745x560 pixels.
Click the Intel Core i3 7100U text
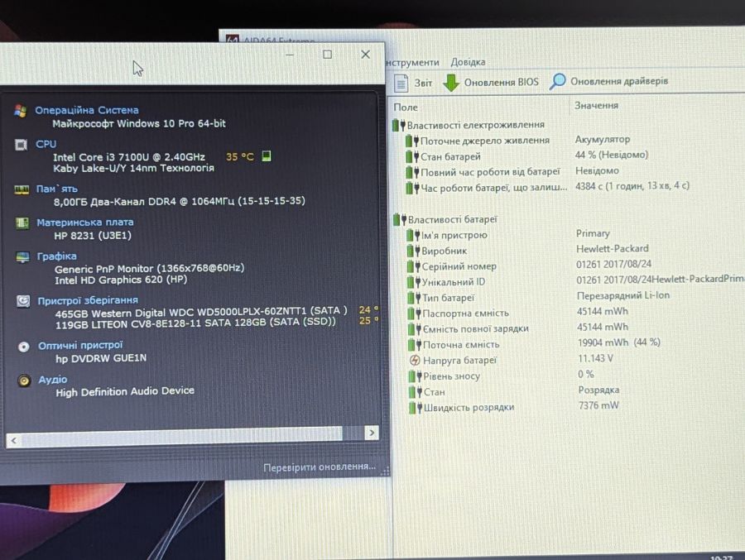point(129,156)
